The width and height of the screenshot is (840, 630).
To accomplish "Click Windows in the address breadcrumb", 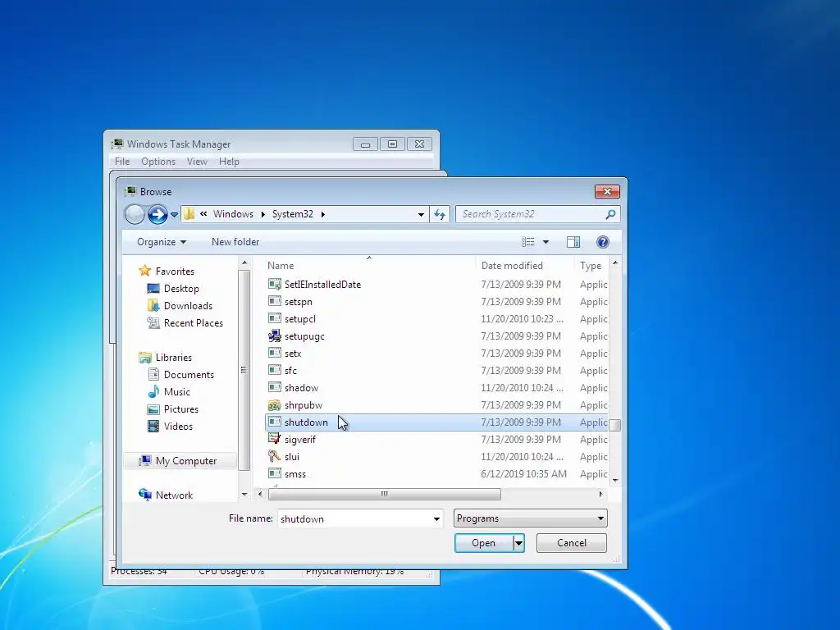I will 233,214.
